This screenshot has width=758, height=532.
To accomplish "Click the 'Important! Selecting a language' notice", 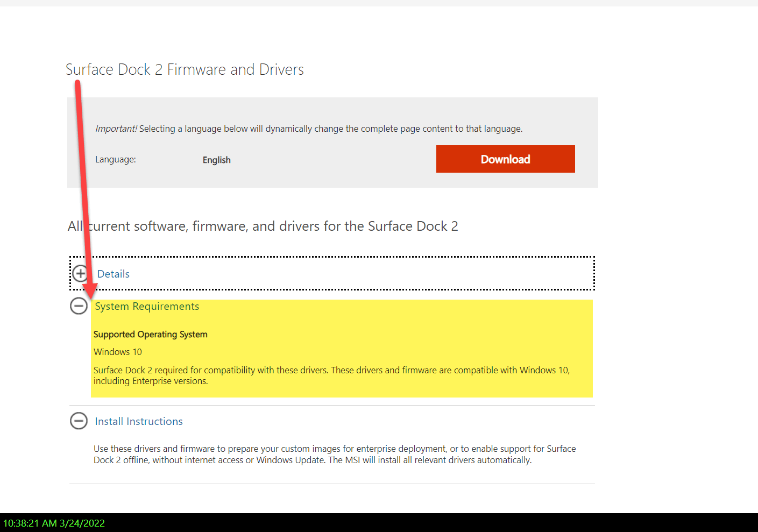I will coord(309,129).
